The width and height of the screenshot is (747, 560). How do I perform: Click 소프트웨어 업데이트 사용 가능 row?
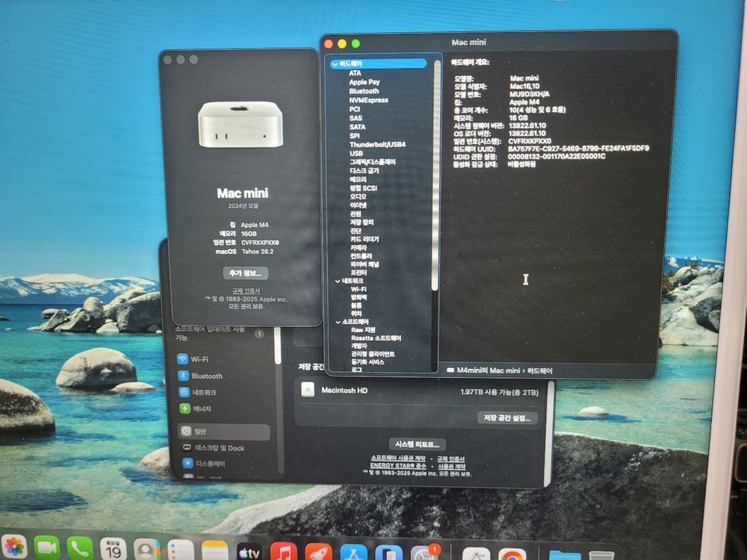point(219,333)
